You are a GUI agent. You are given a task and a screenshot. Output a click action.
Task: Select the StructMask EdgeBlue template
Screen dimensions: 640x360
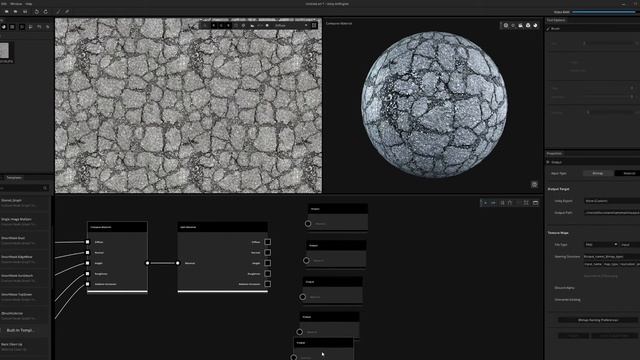coord(25,259)
